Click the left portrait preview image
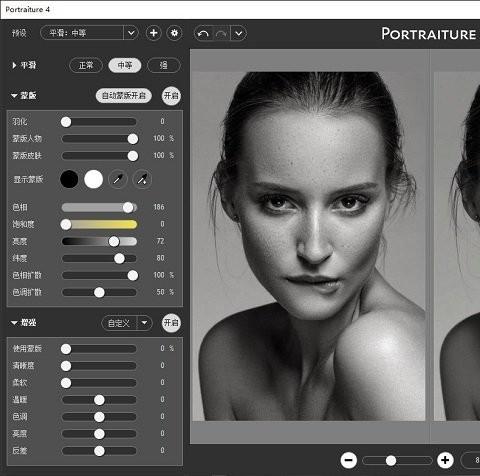 [309, 246]
